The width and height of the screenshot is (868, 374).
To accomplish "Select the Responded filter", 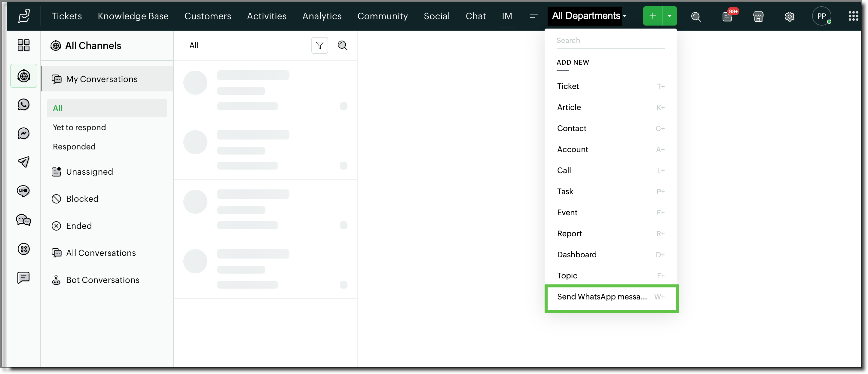I will pos(74,146).
